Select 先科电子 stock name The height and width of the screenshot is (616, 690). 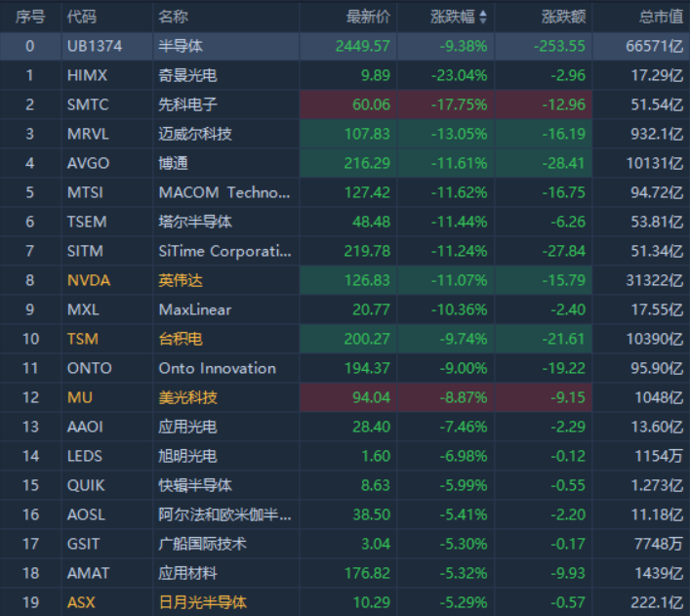[187, 104]
